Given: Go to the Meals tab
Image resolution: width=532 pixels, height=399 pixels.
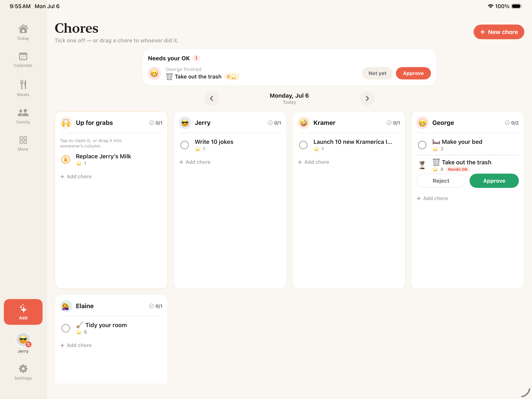Looking at the screenshot, I should point(23,88).
